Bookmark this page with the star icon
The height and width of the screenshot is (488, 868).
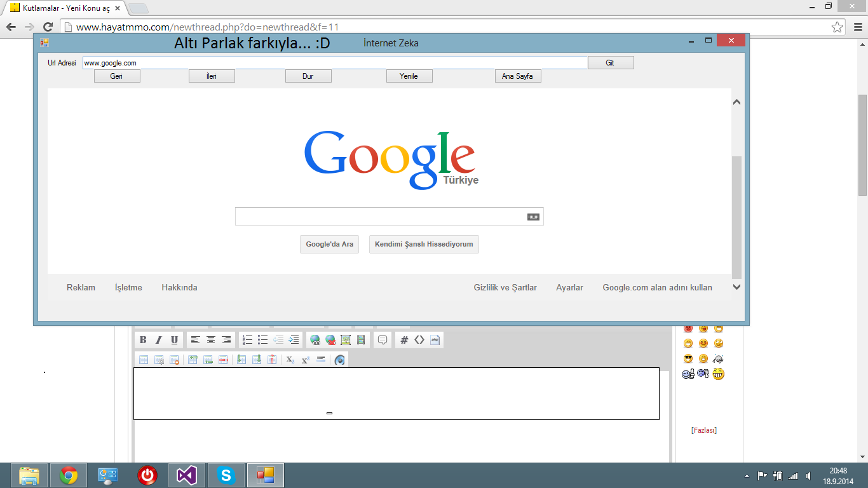point(837,27)
